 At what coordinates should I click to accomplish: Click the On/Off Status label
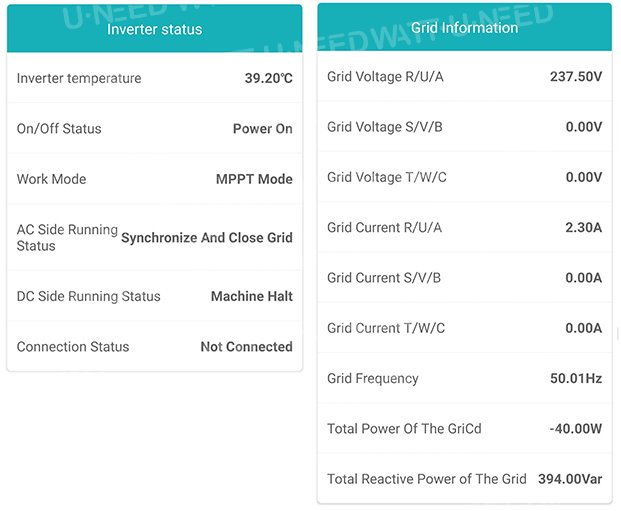tap(59, 129)
